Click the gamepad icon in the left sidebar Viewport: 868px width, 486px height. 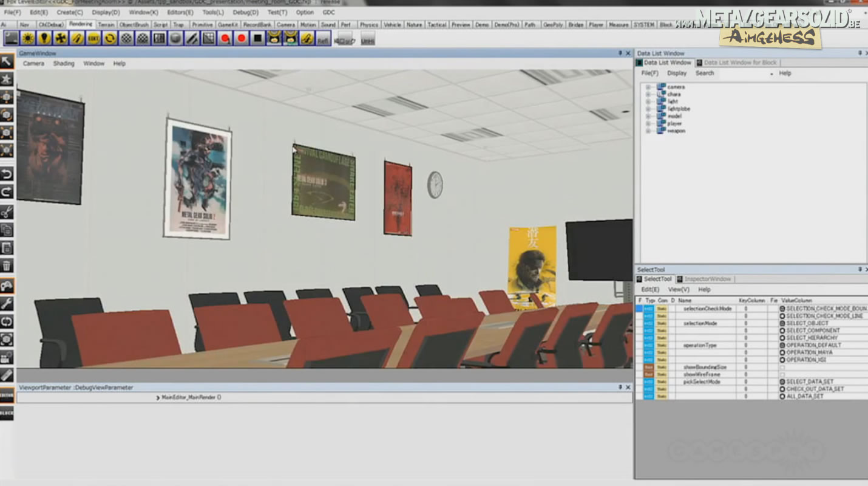coord(7,286)
